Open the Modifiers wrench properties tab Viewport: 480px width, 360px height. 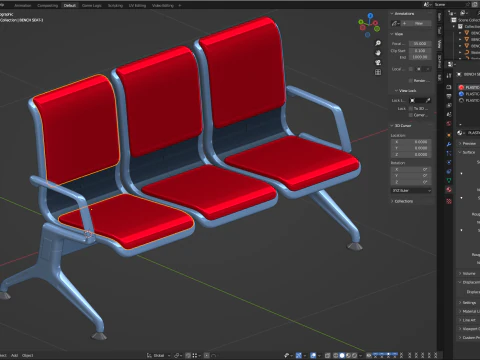click(x=449, y=144)
